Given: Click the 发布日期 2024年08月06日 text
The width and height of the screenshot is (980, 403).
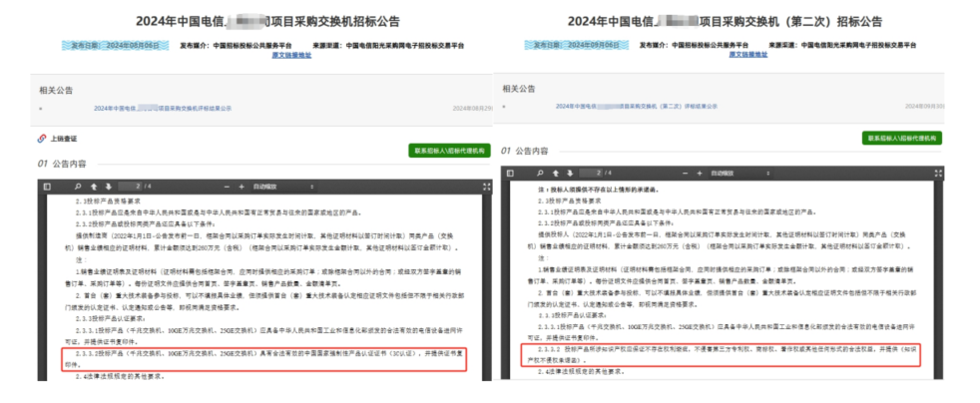Looking at the screenshot, I should click(x=115, y=46).
